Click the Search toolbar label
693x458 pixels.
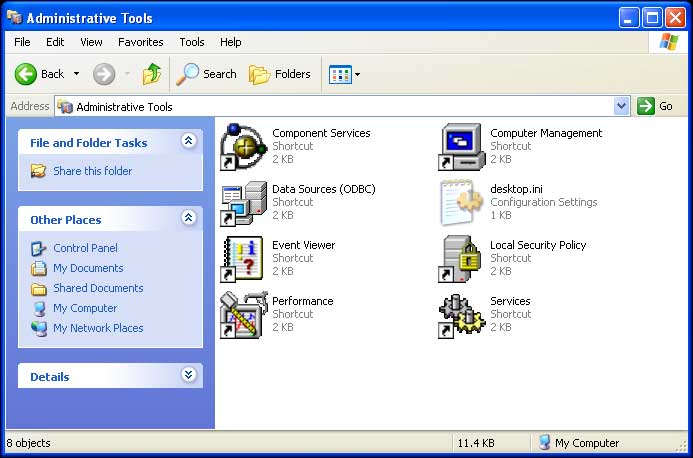coord(220,74)
